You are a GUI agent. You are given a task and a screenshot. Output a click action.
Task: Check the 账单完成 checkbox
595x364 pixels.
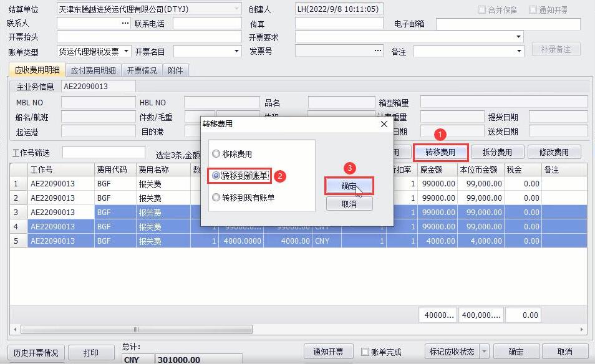coord(365,352)
